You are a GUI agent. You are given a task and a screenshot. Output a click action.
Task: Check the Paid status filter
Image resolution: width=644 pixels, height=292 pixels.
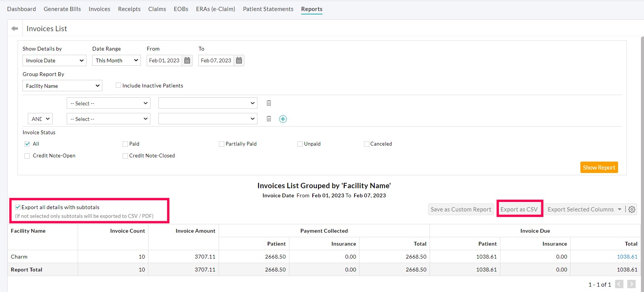(x=125, y=144)
